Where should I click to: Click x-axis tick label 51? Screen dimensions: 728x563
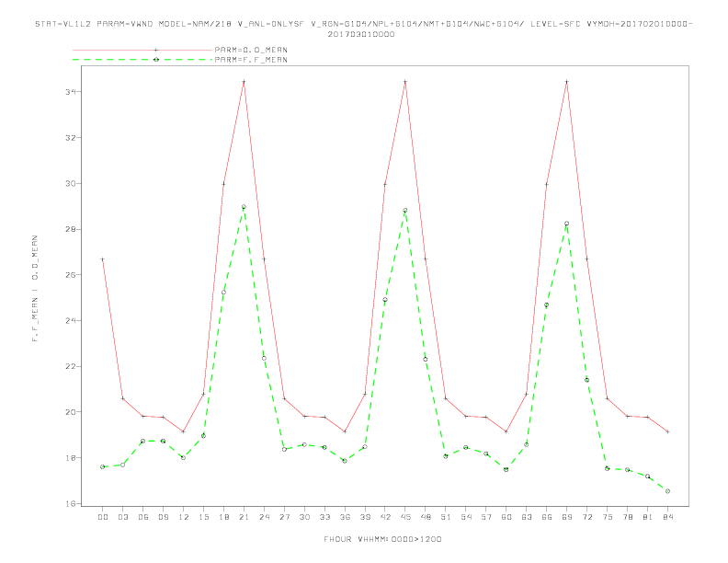446,517
